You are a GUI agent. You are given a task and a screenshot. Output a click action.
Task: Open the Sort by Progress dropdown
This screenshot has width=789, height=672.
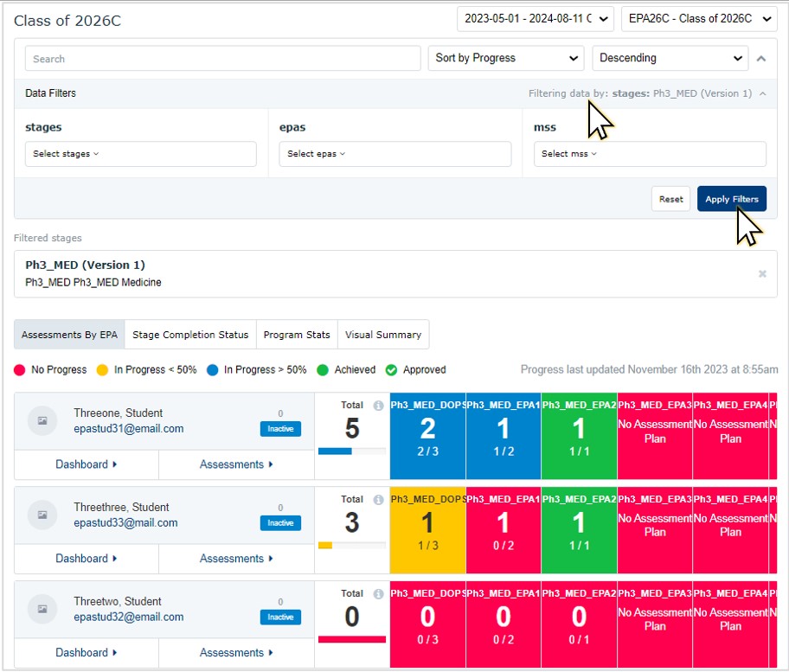pyautogui.click(x=506, y=58)
